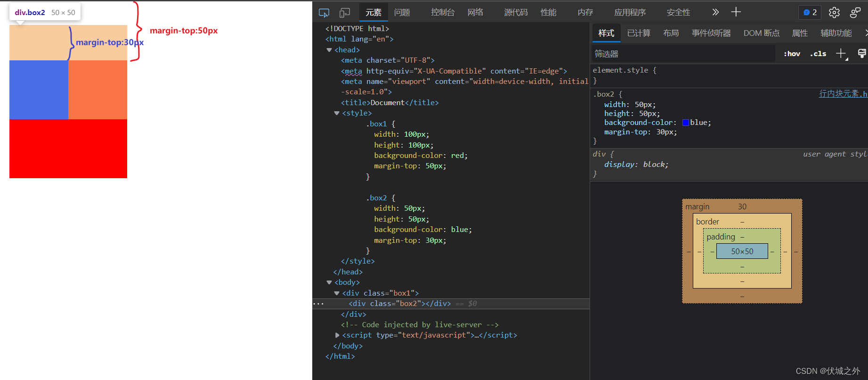The height and width of the screenshot is (380, 868).
Task: Expand the script element node
Action: pos(337,335)
